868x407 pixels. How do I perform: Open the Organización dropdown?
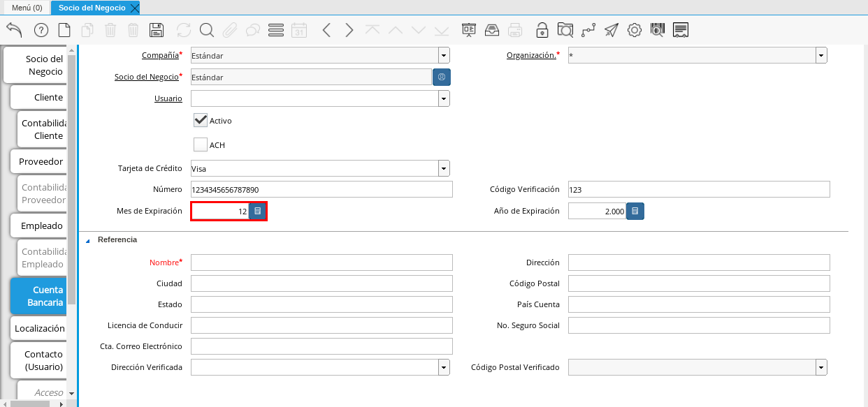point(821,55)
